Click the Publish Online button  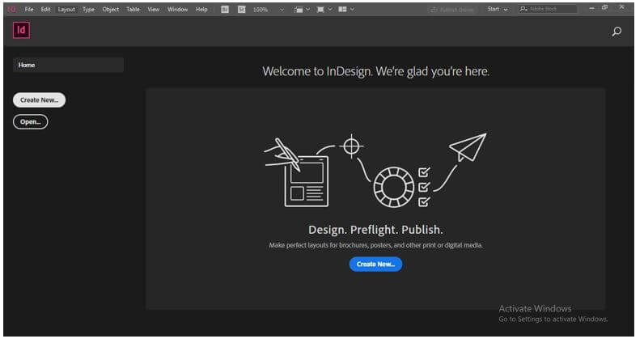pyautogui.click(x=452, y=10)
